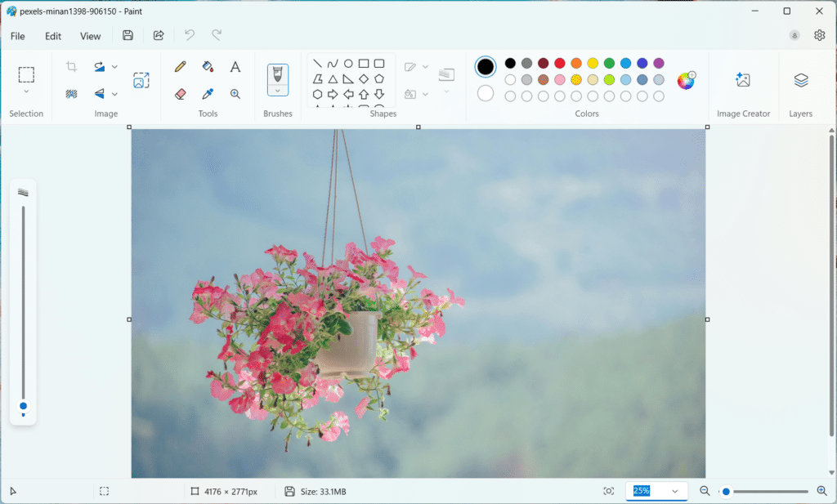Select the Magnifier tool
This screenshot has width=837, height=504.
click(x=235, y=93)
